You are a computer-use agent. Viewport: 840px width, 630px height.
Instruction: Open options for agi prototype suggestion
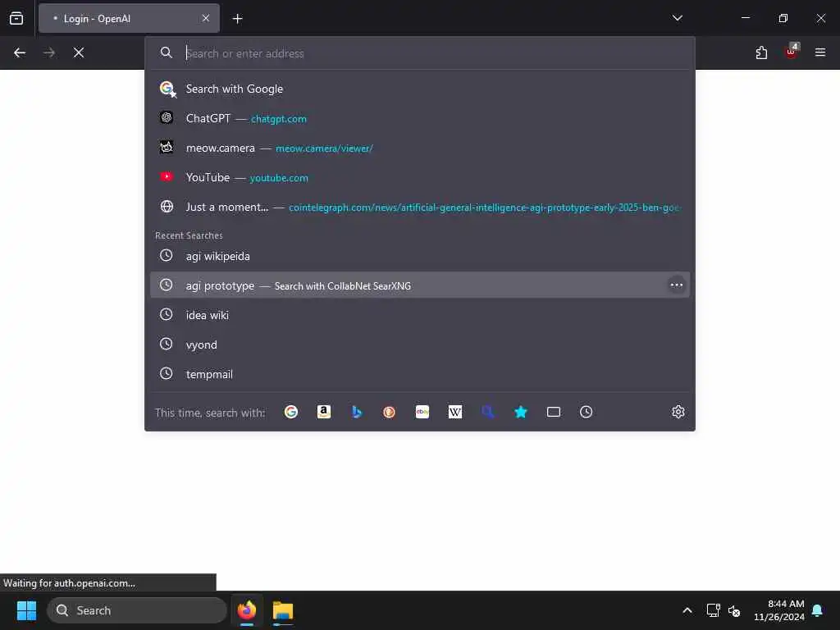coord(677,285)
